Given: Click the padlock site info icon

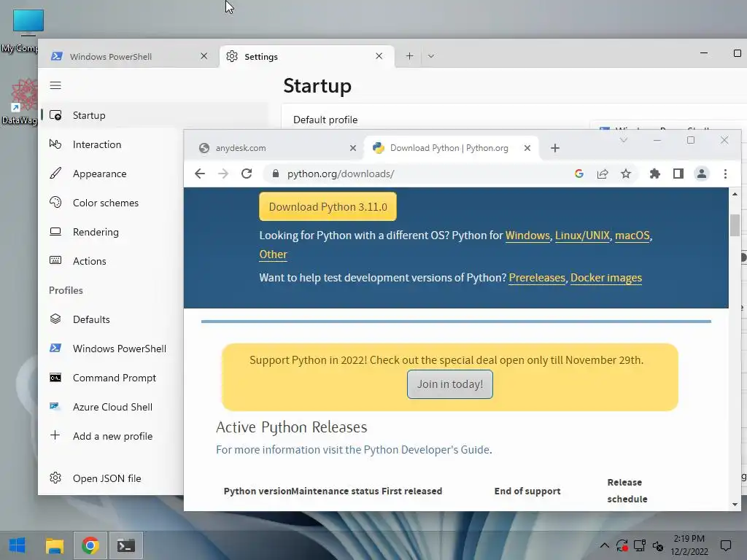Looking at the screenshot, I should pos(275,174).
